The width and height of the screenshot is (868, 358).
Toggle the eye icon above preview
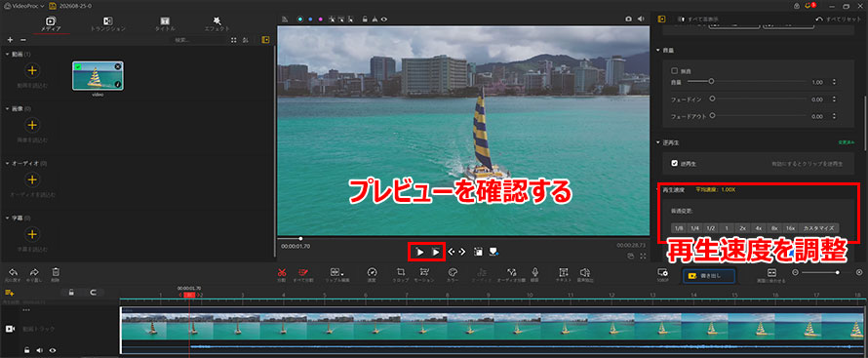pyautogui.click(x=384, y=19)
